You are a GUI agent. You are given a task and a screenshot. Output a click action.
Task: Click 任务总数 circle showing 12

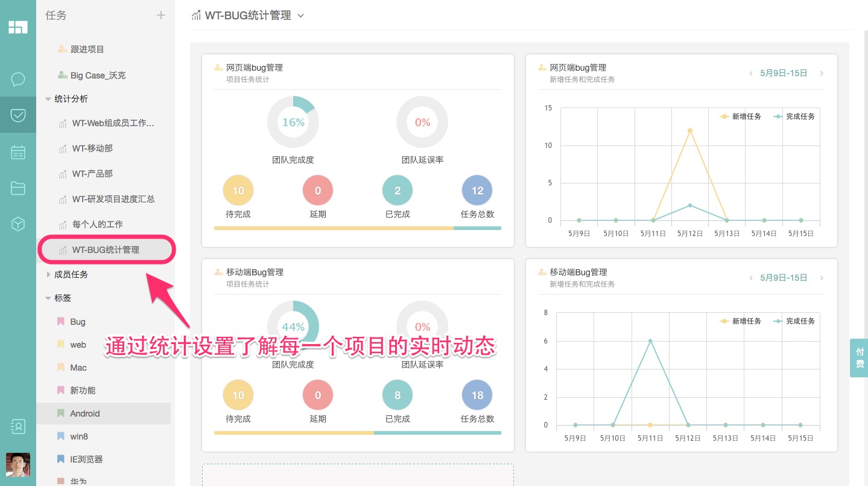coord(477,191)
